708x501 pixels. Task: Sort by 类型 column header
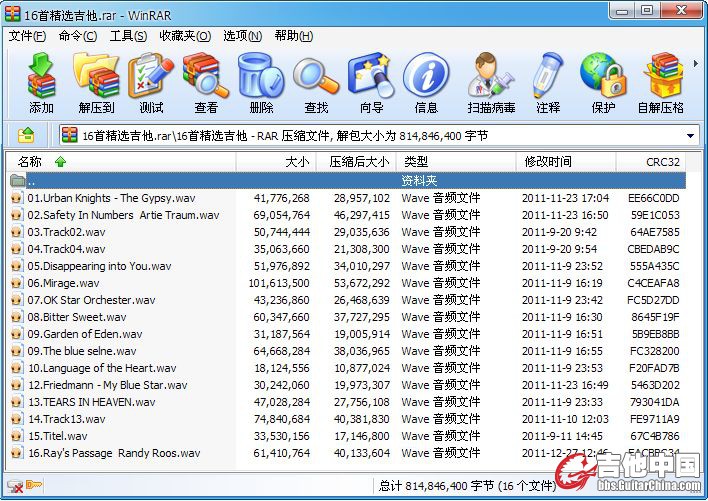pos(456,162)
